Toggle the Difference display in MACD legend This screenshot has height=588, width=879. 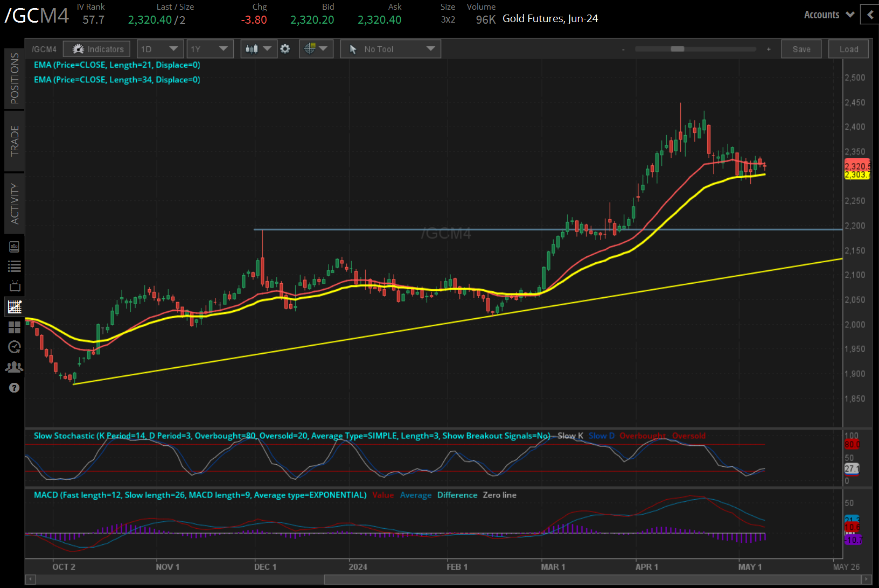[457, 495]
